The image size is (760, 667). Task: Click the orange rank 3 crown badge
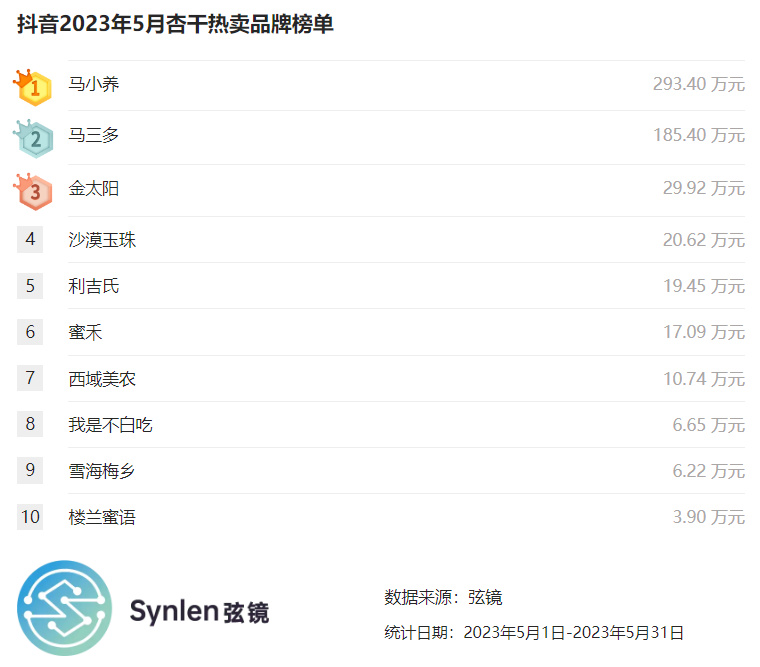[x=33, y=191]
